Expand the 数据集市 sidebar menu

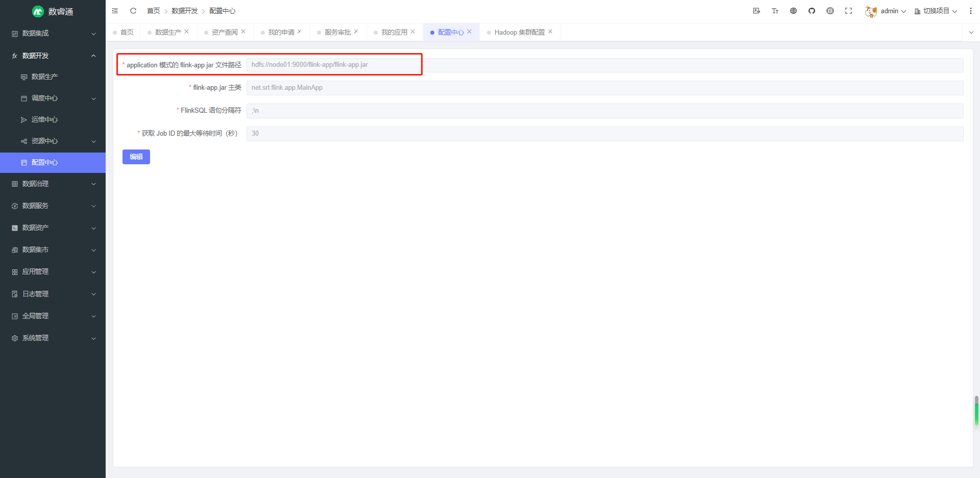53,250
